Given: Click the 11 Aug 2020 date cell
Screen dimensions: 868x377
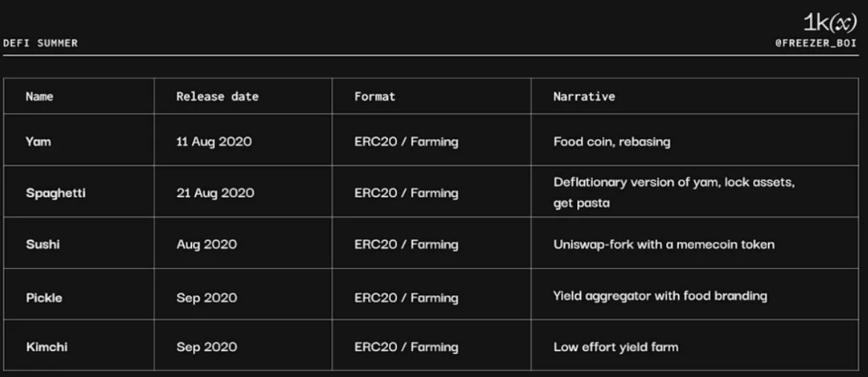Looking at the screenshot, I should (214, 142).
